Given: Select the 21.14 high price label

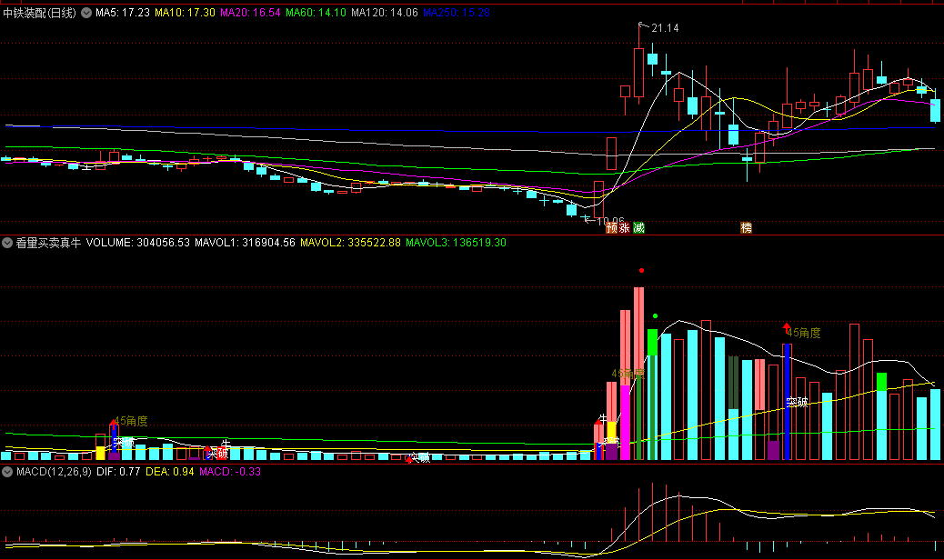Looking at the screenshot, I should 665,28.
